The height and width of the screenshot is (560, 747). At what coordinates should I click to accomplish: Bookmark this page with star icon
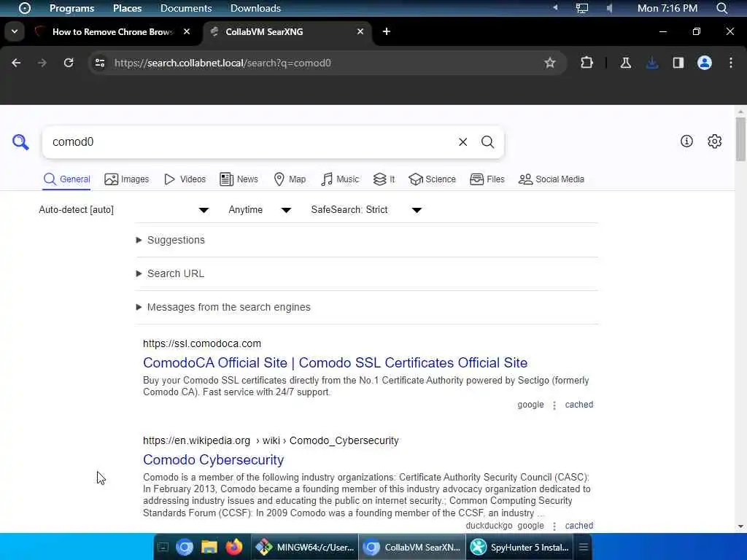click(550, 63)
